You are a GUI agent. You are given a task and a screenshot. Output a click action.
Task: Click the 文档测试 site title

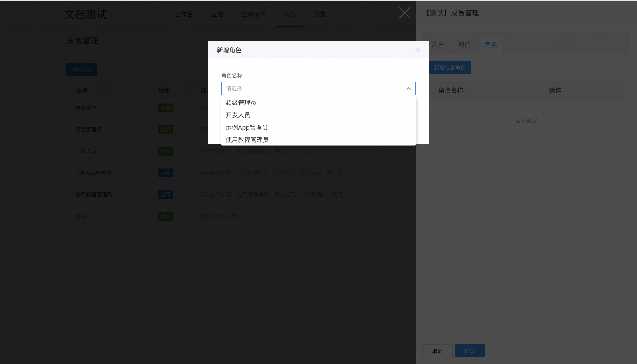[86, 14]
